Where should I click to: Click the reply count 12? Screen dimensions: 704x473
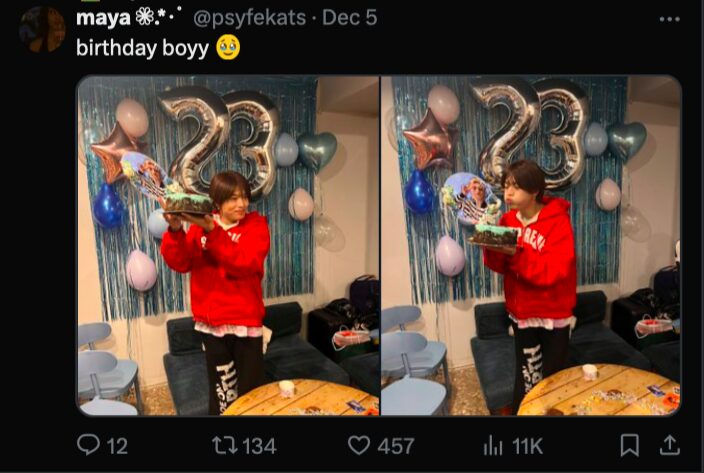(117, 446)
